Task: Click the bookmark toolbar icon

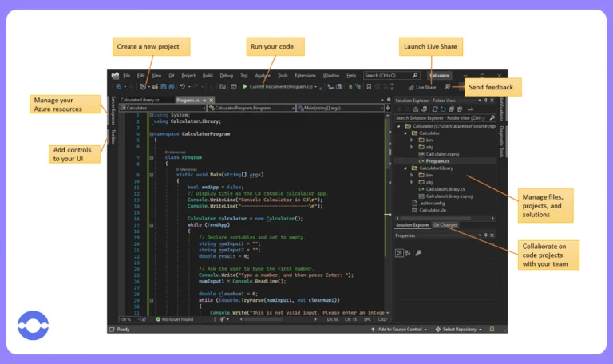Action: pos(369,87)
